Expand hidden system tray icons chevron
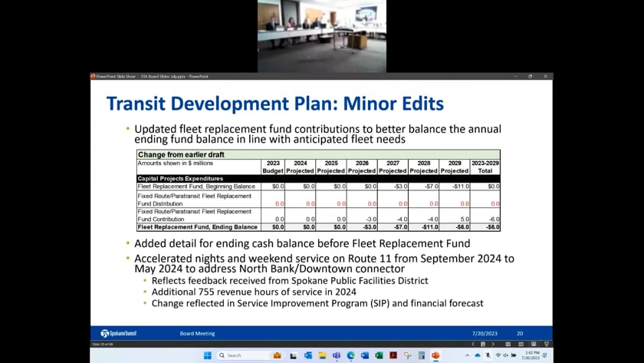 [x=468, y=355]
